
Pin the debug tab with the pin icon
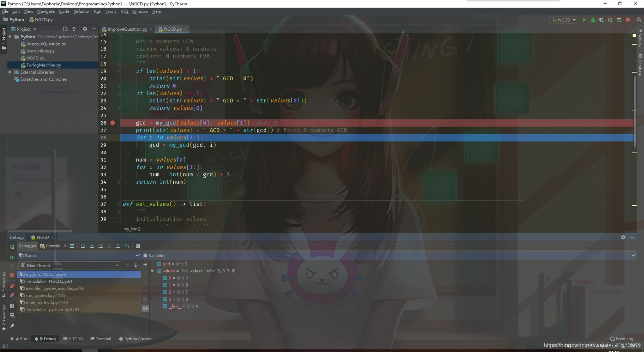[x=12, y=326]
